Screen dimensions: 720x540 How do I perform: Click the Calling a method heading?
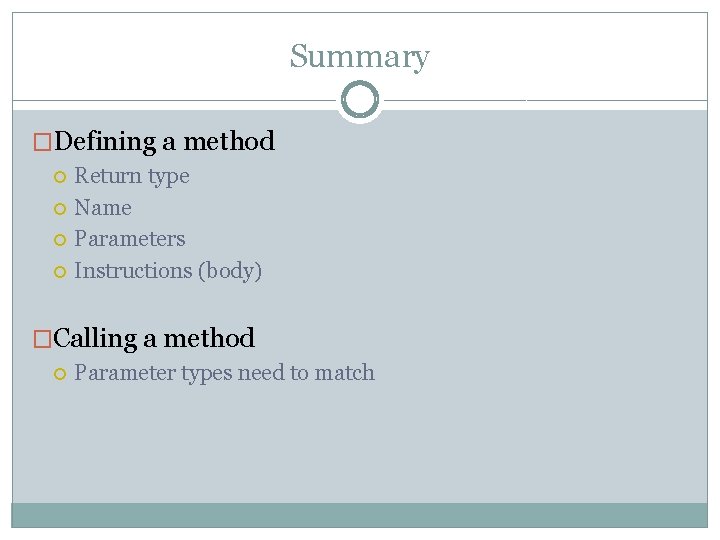[154, 339]
